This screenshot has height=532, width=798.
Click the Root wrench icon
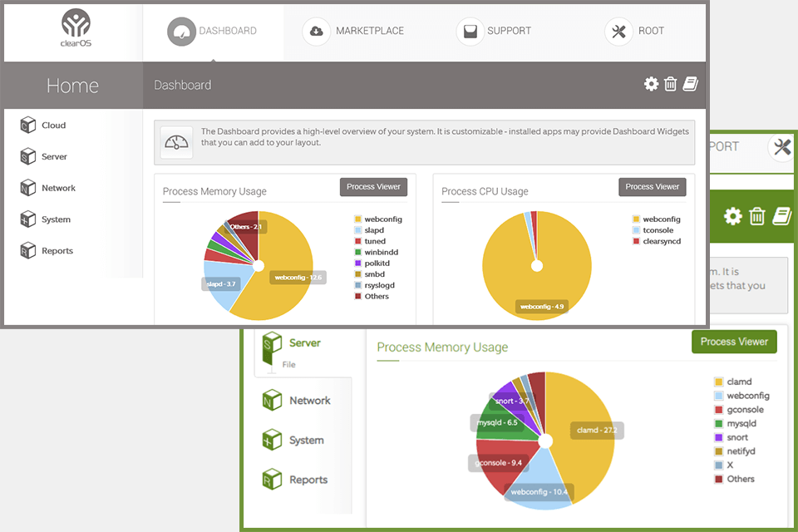pos(618,31)
